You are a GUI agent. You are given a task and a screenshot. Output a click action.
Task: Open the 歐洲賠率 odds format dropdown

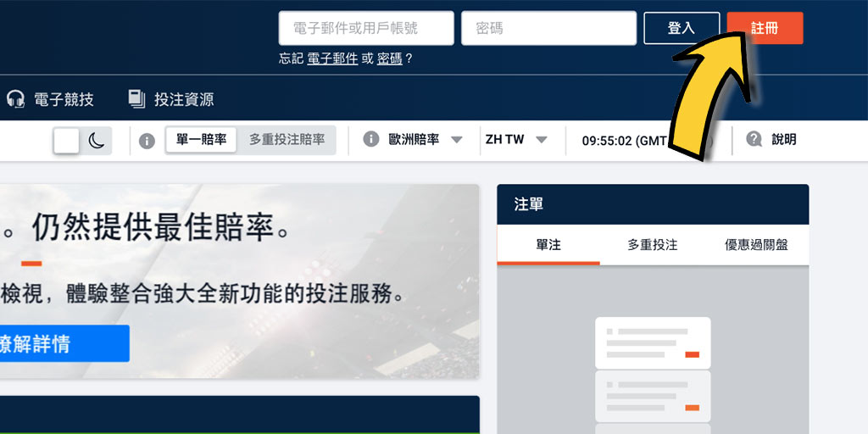(x=426, y=140)
